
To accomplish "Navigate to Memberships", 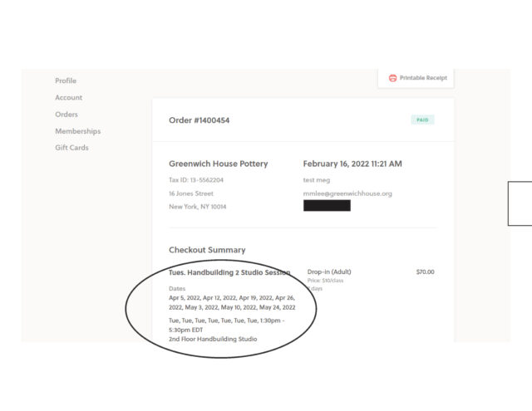I will click(x=77, y=131).
